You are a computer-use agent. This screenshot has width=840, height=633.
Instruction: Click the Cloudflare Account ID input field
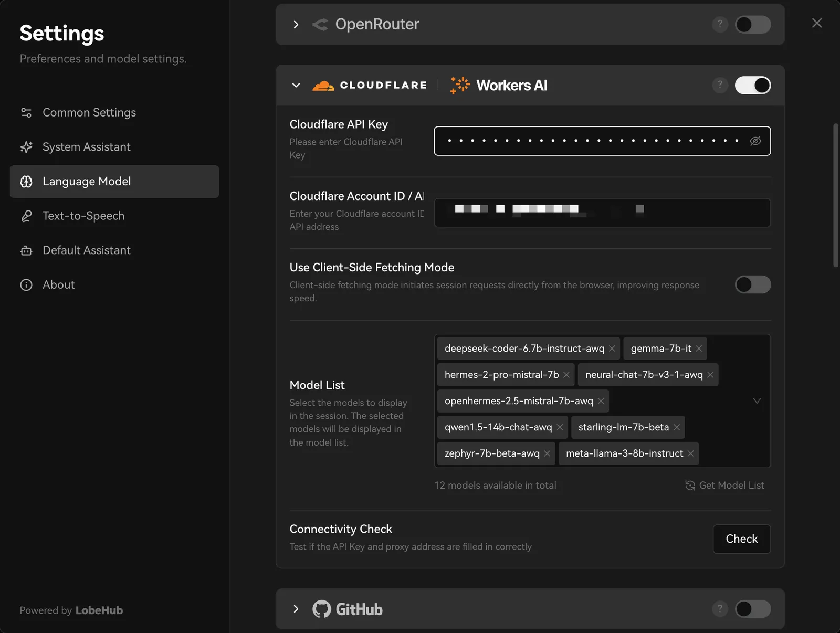(x=602, y=213)
